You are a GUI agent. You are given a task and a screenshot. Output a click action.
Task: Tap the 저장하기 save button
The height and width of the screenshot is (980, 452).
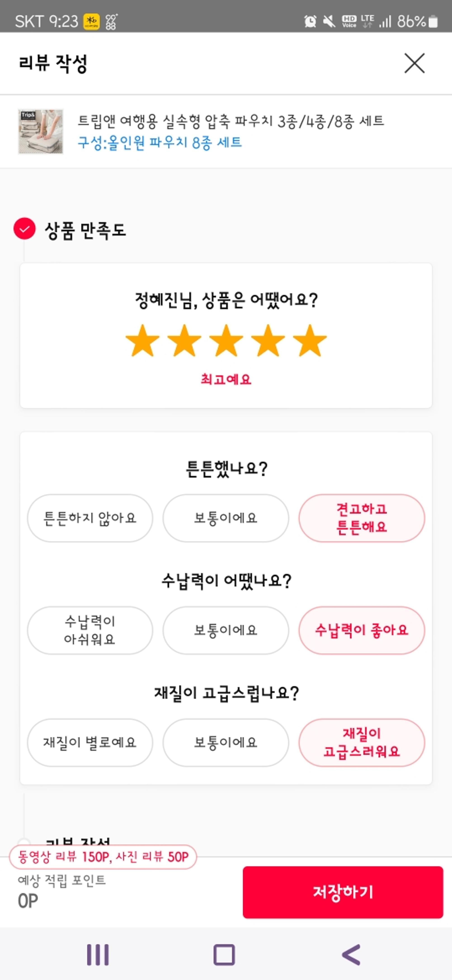[343, 892]
